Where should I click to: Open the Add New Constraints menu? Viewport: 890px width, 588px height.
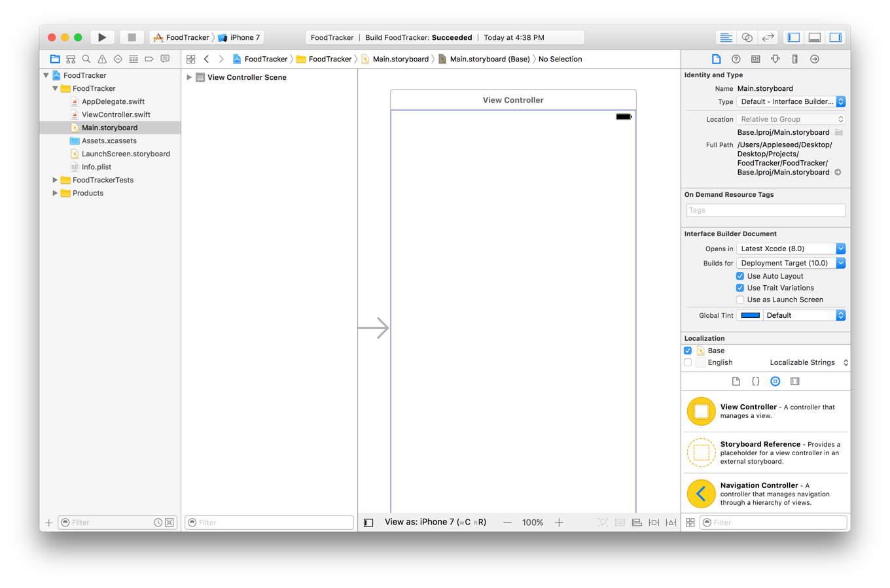[x=654, y=523]
